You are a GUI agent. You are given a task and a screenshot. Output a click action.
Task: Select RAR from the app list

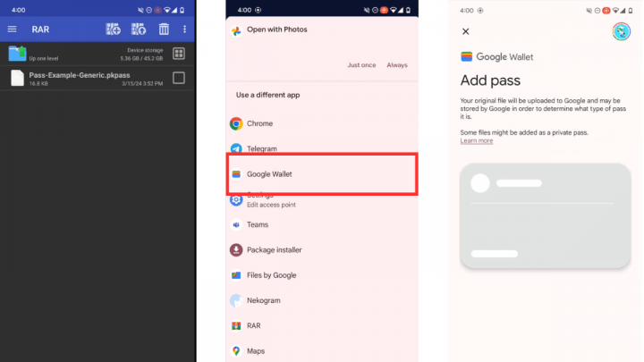tap(322, 325)
